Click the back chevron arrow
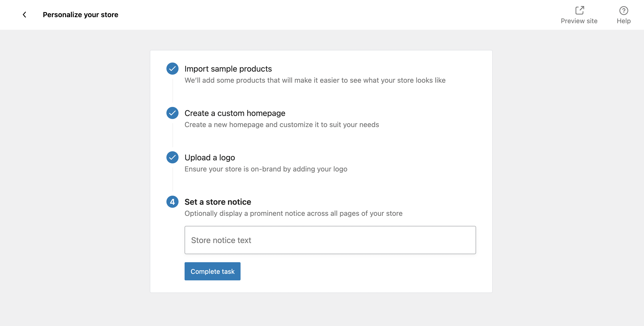This screenshot has width=644, height=326. pos(24,15)
